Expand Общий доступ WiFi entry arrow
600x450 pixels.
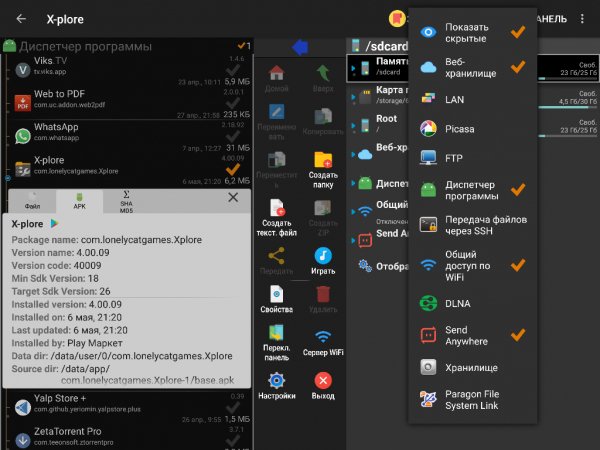(x=353, y=212)
